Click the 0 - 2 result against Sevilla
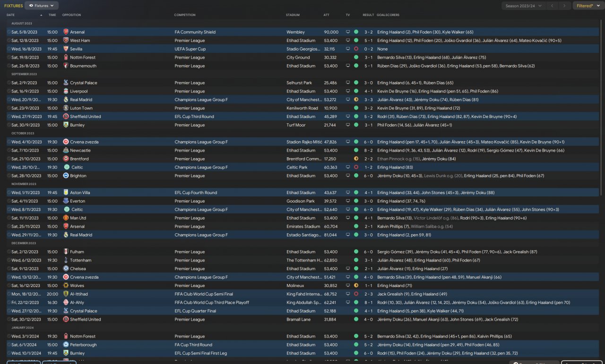The image size is (605, 364). 369,49
